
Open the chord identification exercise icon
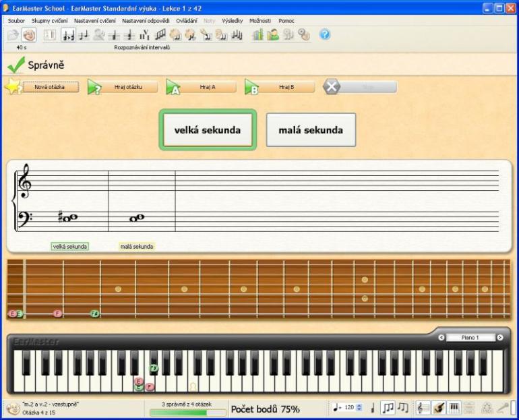[114, 35]
